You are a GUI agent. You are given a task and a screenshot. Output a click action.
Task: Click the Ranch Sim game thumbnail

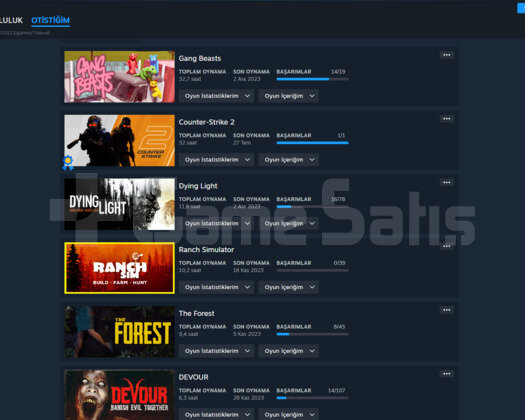pos(120,268)
